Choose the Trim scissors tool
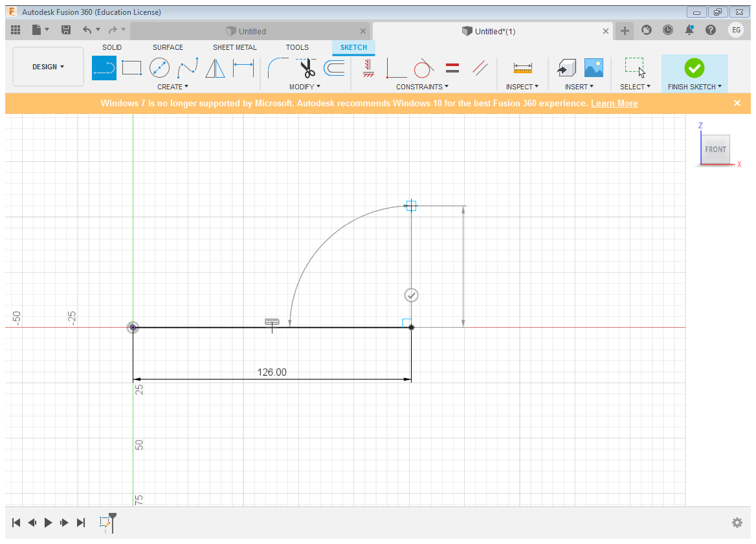 pos(306,67)
